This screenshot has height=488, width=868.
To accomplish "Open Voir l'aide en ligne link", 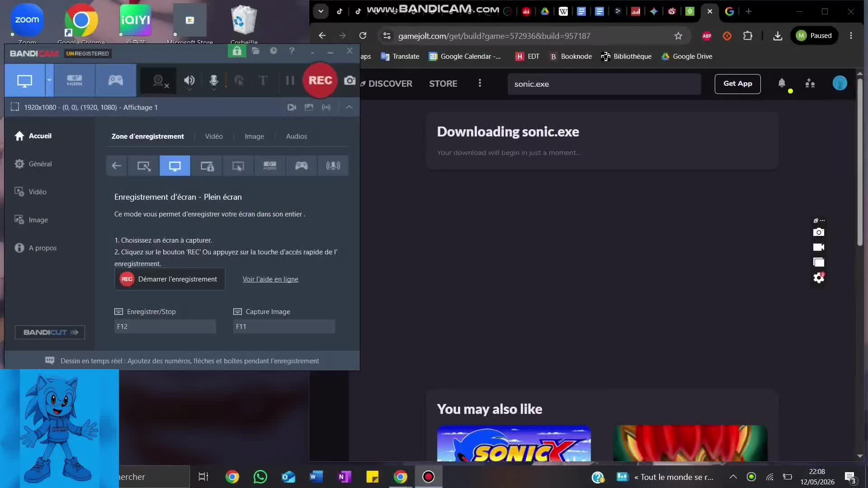I will click(x=270, y=279).
